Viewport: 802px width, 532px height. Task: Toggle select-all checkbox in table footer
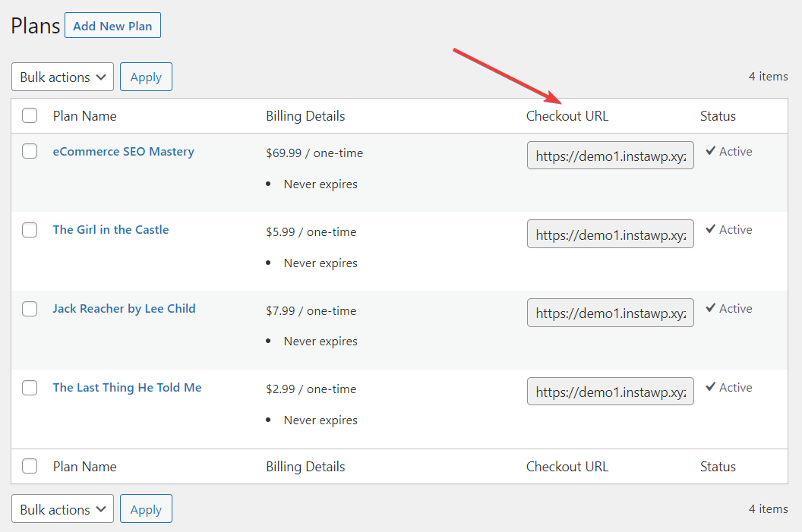click(x=30, y=466)
